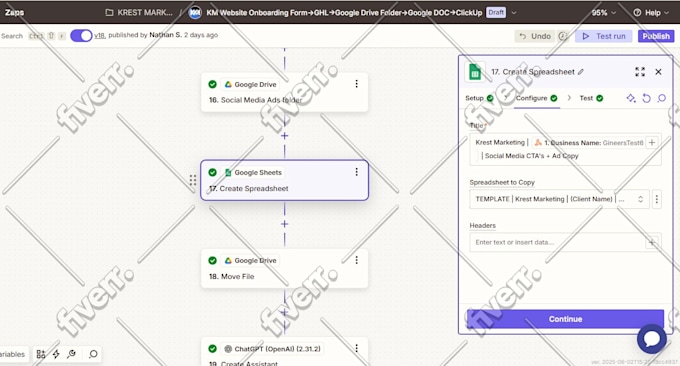Insert data with Title plus button

tap(652, 143)
